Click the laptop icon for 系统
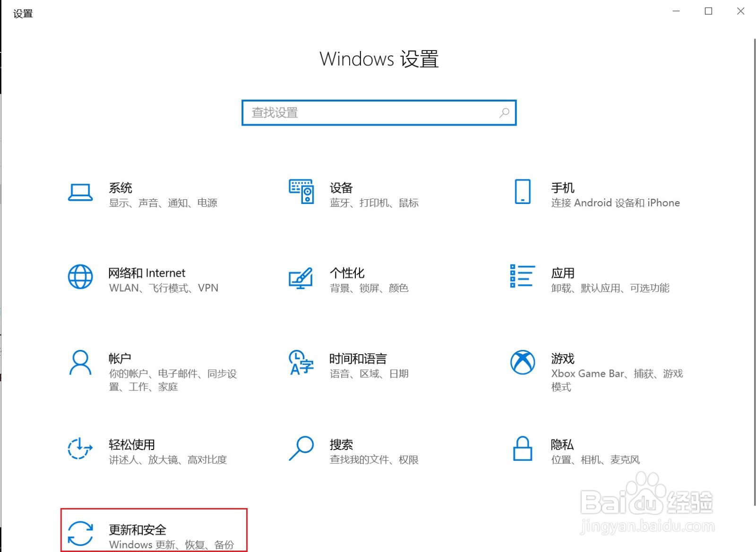This screenshot has height=552, width=756. tap(80, 192)
